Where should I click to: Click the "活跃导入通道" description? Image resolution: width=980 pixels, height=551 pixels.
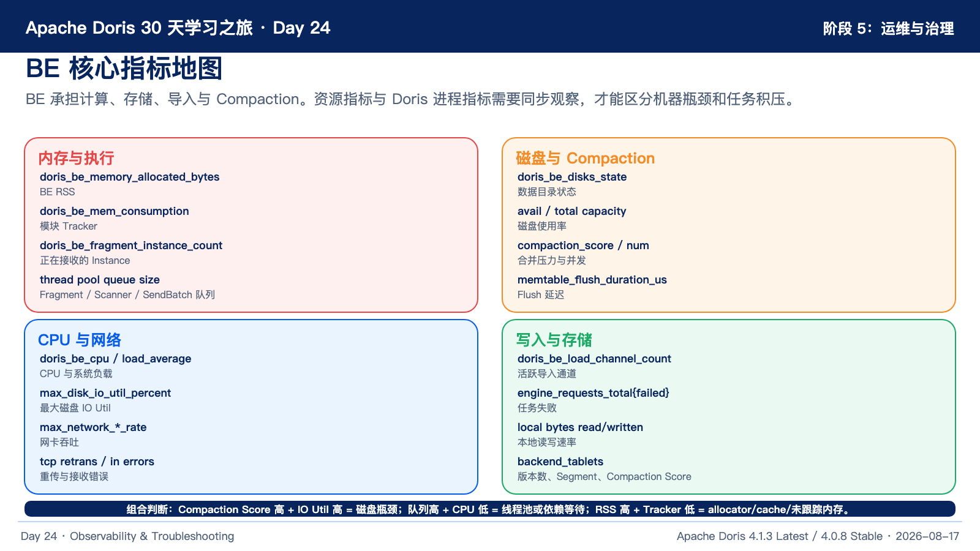click(546, 373)
